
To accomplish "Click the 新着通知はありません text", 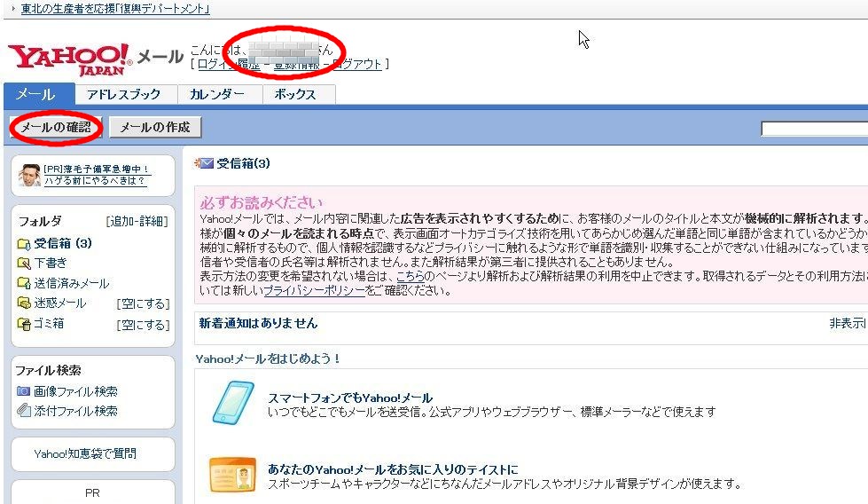I will pos(259,324).
